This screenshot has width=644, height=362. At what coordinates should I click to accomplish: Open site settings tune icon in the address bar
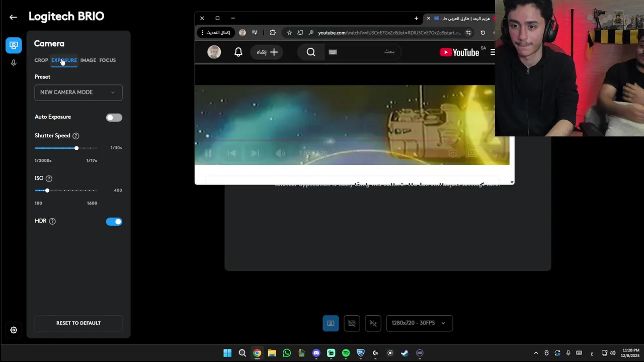[468, 33]
